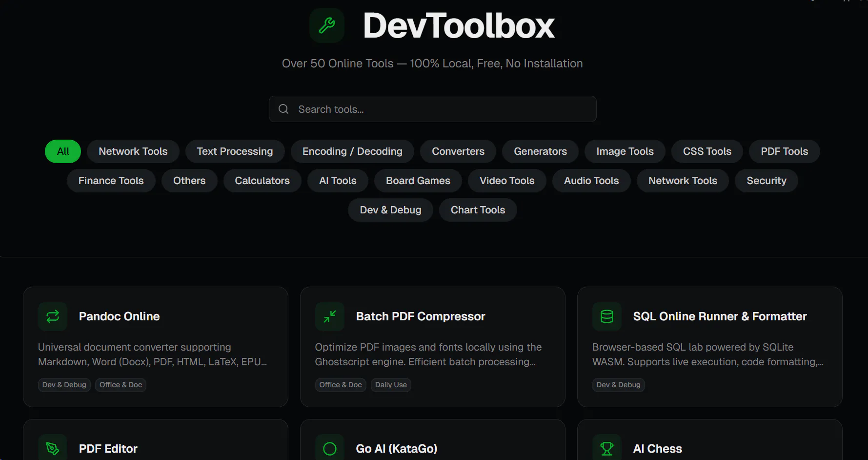Filter by Security category
This screenshot has height=460, width=868.
[767, 181]
